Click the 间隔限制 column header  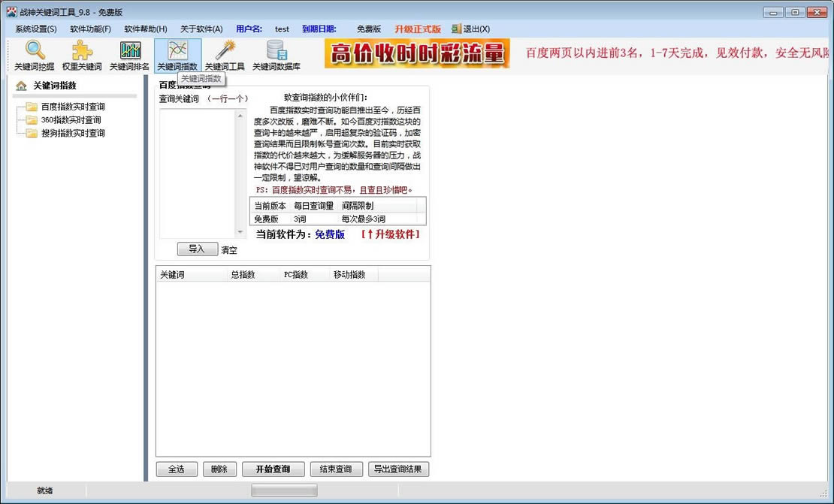(377, 206)
